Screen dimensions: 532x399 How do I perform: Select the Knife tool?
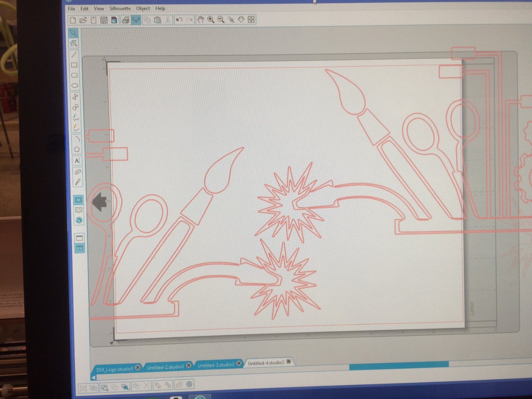pyautogui.click(x=78, y=182)
